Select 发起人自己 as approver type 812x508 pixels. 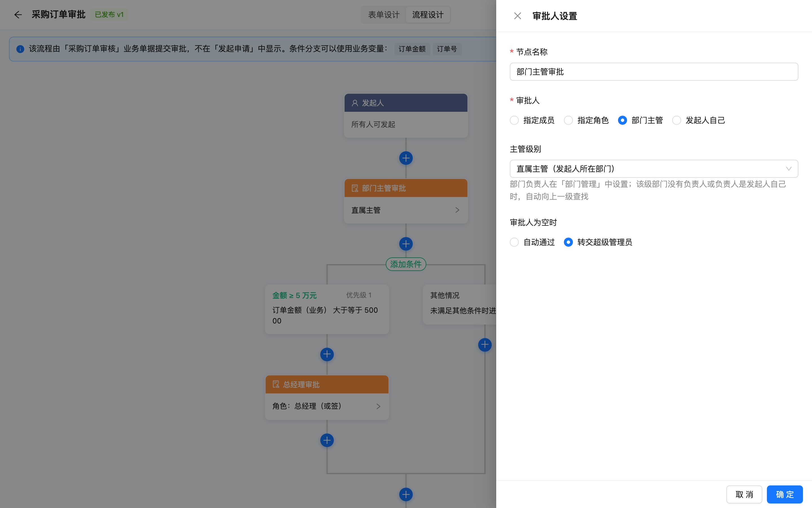point(699,120)
